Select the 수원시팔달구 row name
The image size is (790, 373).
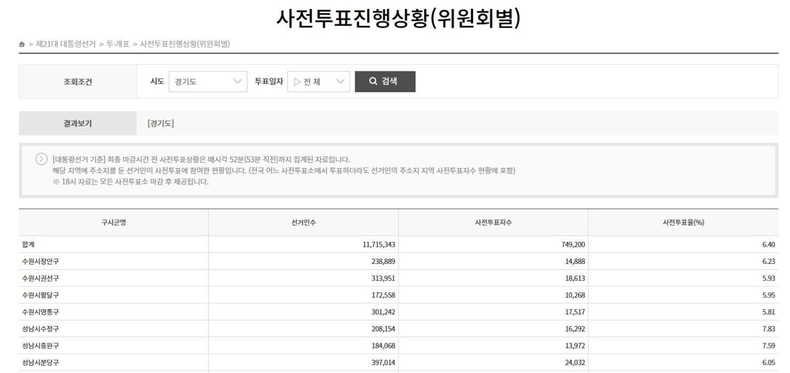40,295
